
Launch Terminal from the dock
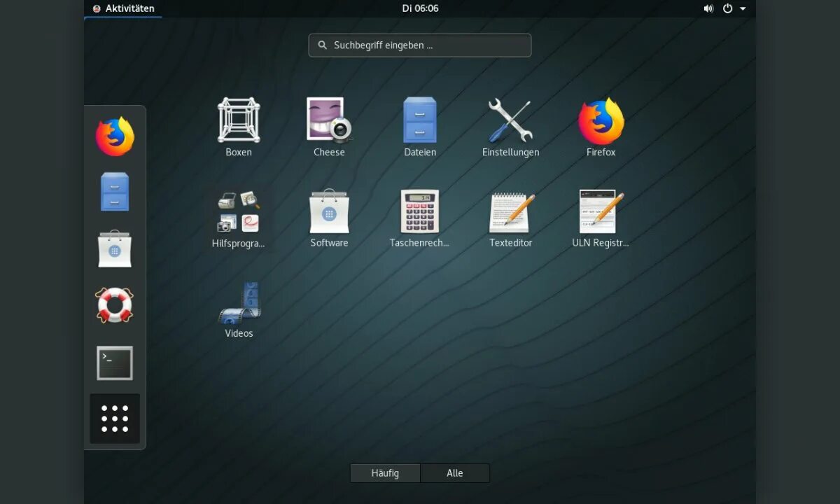pos(115,363)
